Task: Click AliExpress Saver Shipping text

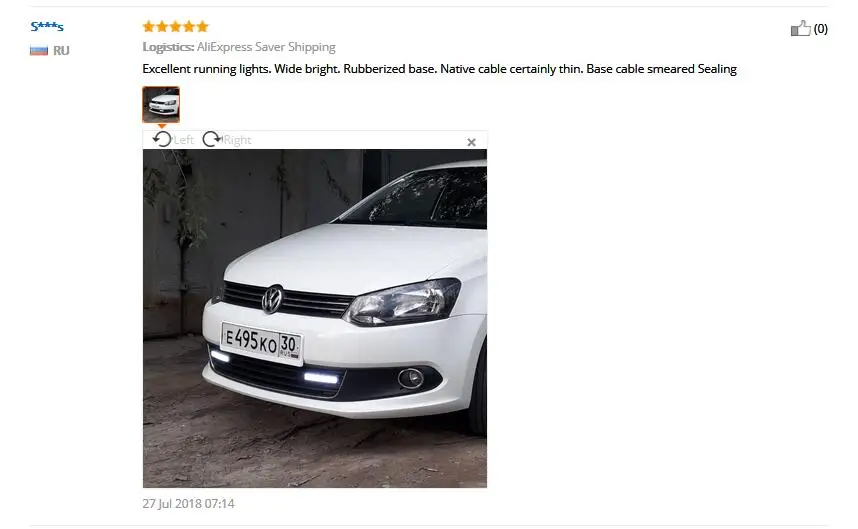Action: tap(266, 47)
